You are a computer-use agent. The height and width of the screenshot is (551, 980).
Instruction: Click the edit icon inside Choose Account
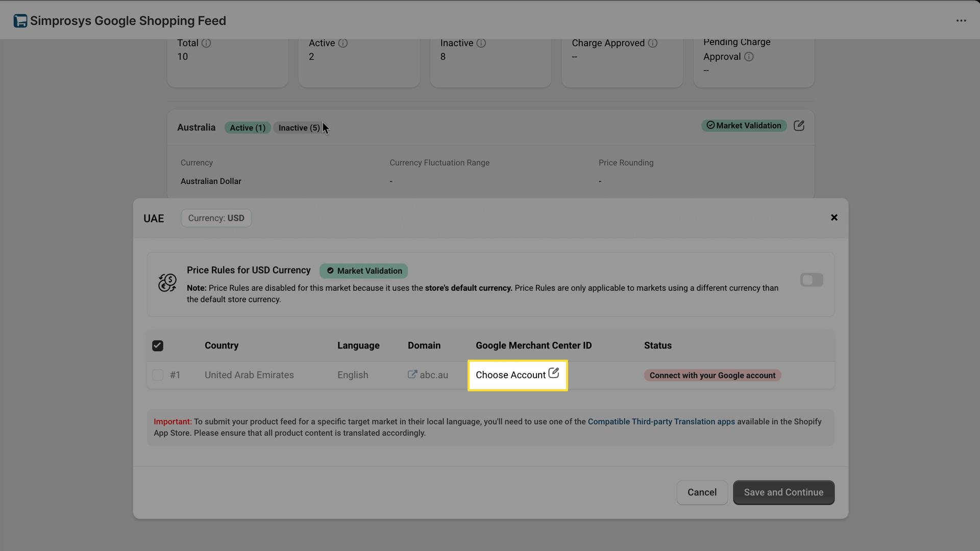point(554,373)
